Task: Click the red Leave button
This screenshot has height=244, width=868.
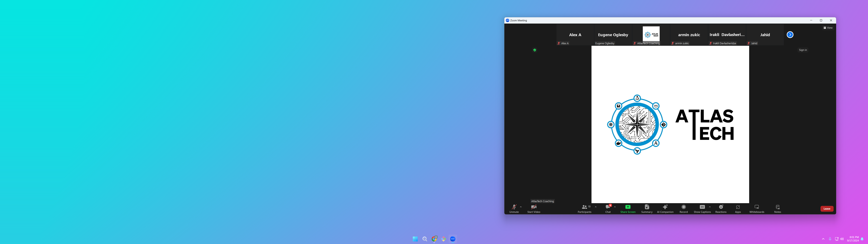Action: coord(827,209)
